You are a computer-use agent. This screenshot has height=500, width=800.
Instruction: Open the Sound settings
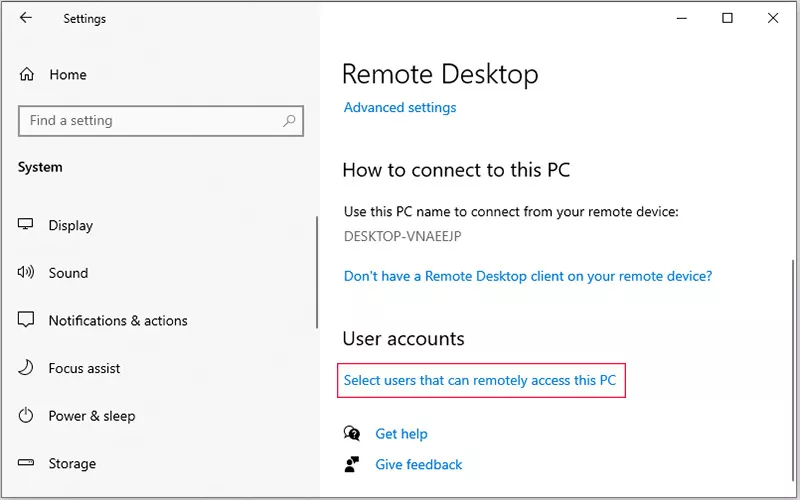pyautogui.click(x=68, y=273)
